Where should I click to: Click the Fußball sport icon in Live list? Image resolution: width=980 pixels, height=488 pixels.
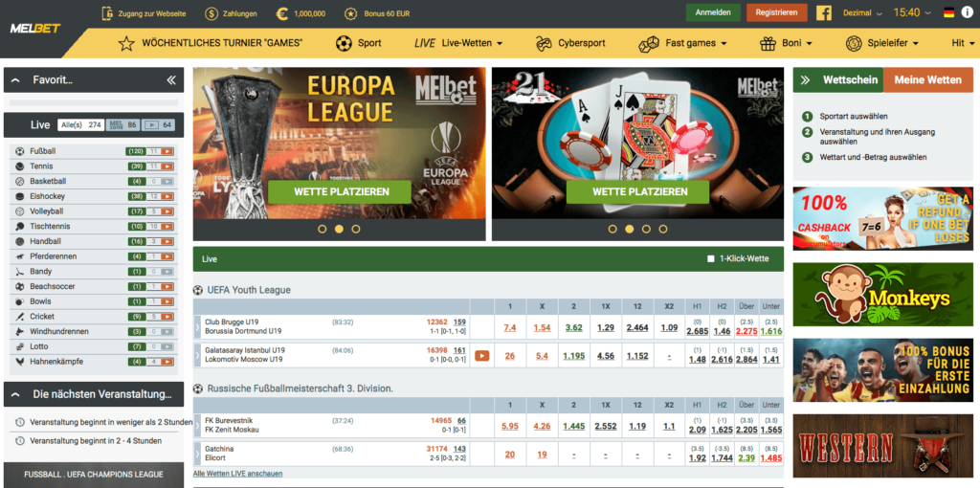point(19,151)
